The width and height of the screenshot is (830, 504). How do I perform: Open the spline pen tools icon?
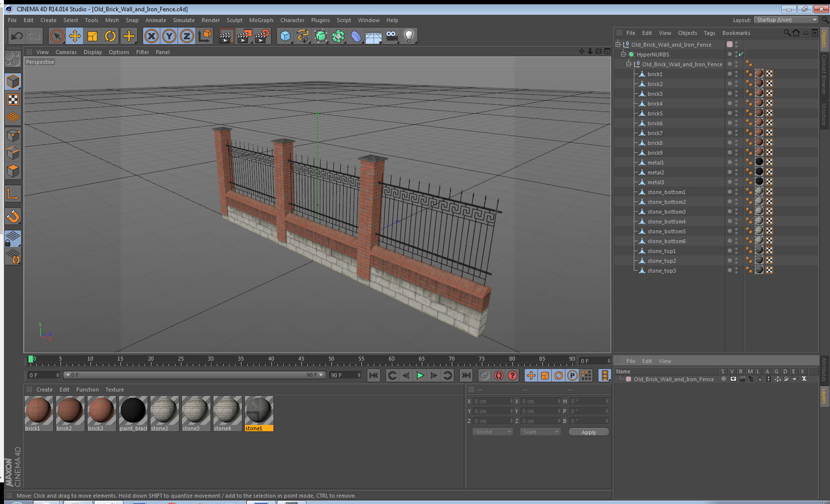[x=303, y=36]
